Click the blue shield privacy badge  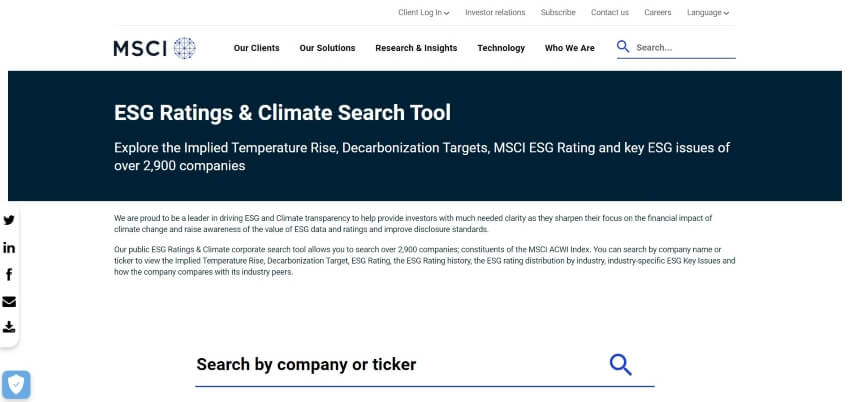(x=16, y=385)
